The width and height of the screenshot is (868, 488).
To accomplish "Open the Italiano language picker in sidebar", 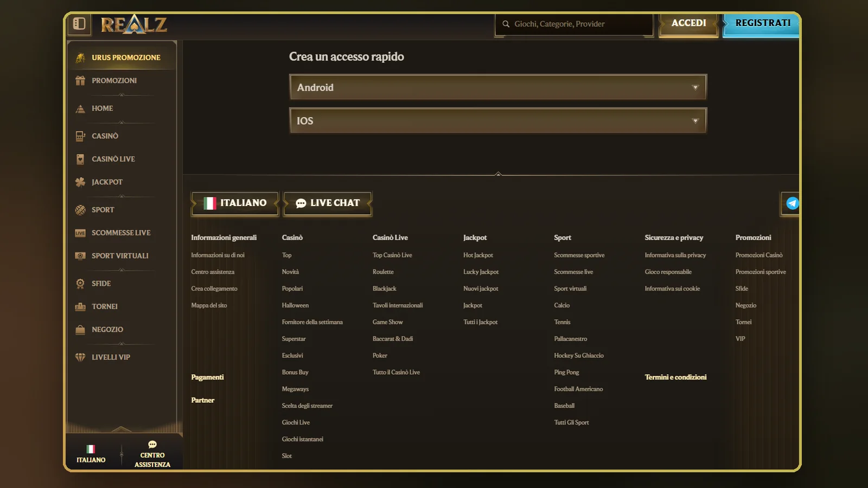I will (x=91, y=454).
